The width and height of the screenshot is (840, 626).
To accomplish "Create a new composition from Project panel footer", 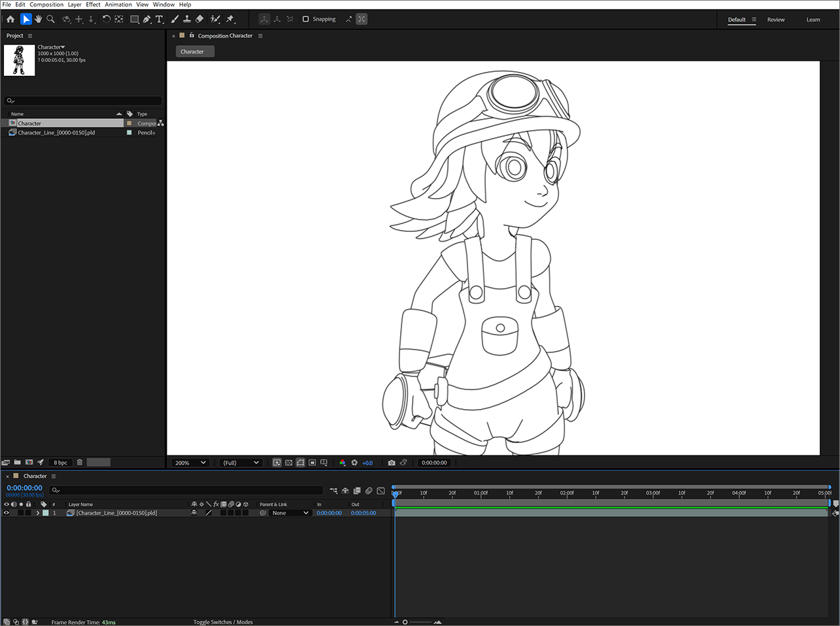I will pyautogui.click(x=29, y=463).
